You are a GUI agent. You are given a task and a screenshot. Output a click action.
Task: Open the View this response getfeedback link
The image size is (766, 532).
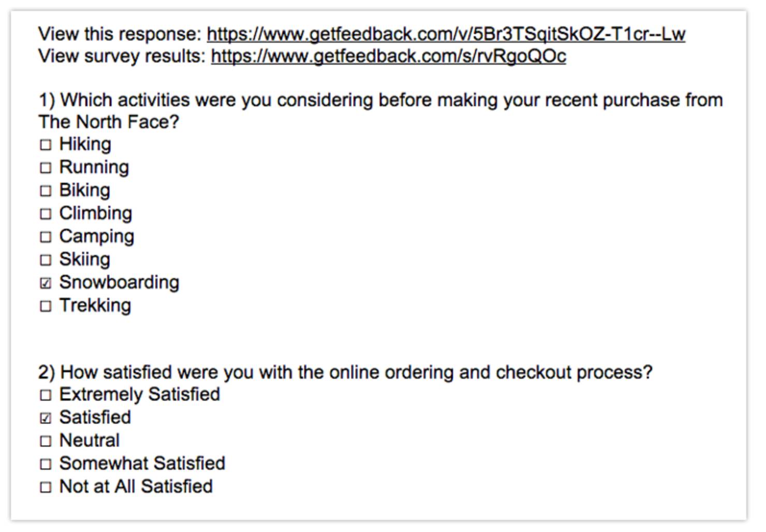pos(446,34)
